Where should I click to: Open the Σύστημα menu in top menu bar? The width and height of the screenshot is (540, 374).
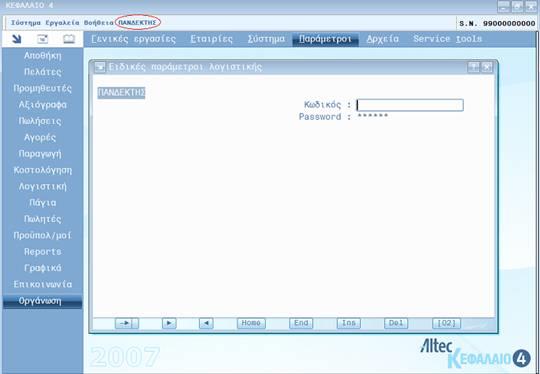point(26,23)
